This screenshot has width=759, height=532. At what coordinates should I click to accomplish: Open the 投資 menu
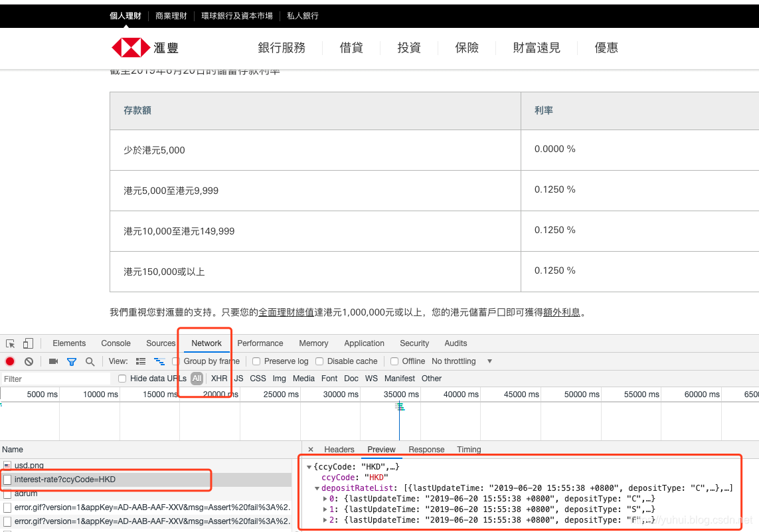409,48
